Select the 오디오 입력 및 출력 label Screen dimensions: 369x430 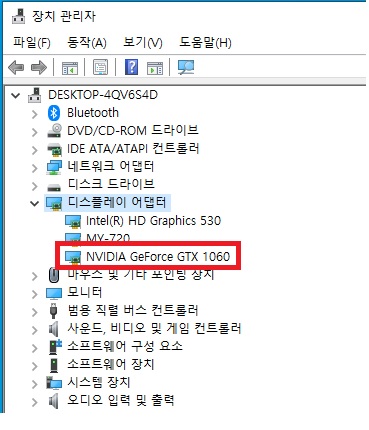[x=121, y=400]
